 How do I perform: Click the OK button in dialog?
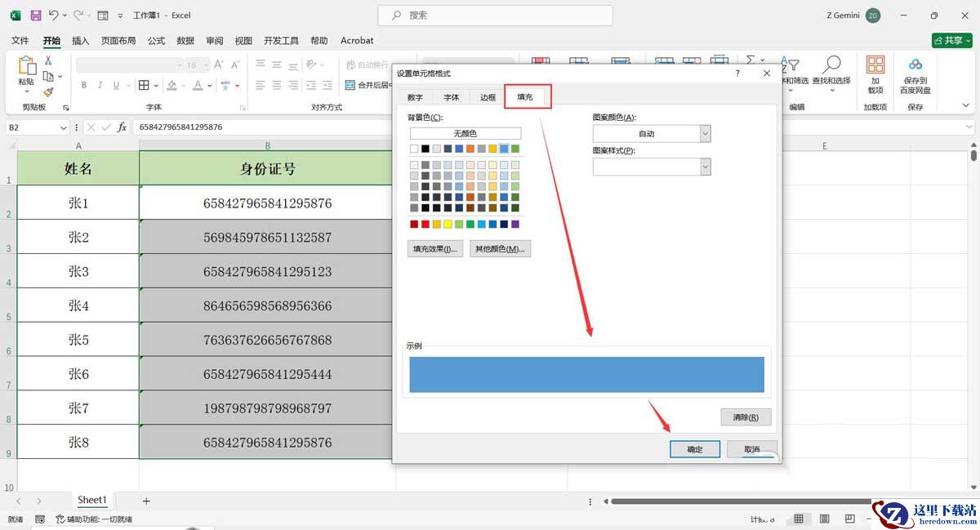coord(695,449)
